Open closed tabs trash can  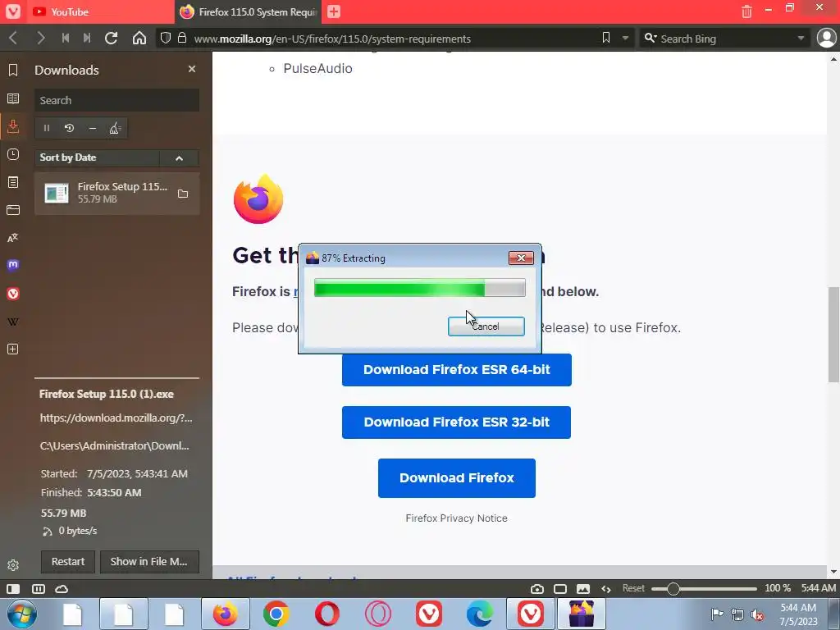[746, 11]
